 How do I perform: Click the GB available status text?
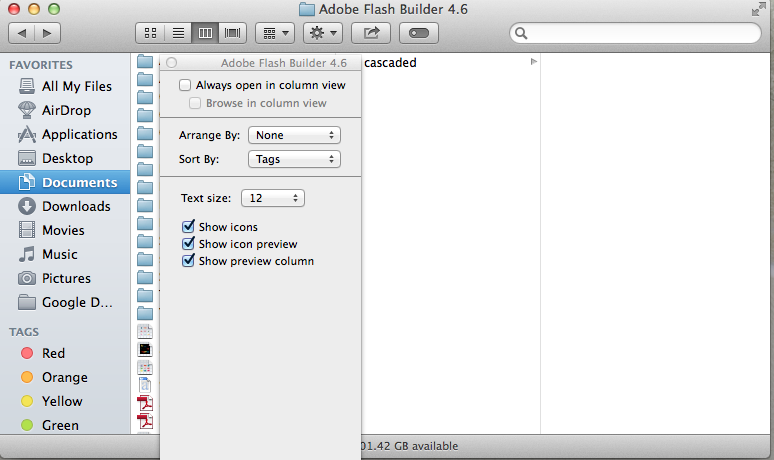(409, 446)
